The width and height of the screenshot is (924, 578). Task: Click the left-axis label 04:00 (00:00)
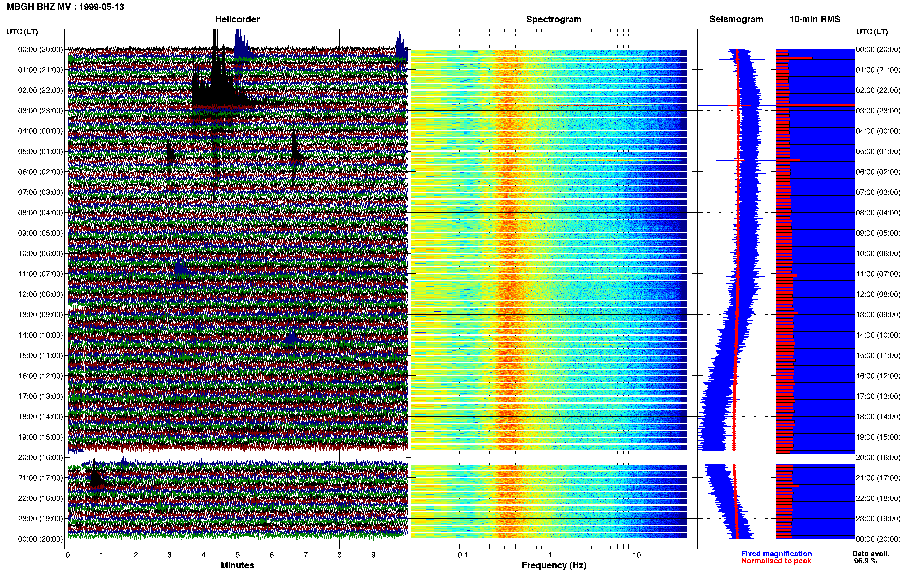(41, 131)
